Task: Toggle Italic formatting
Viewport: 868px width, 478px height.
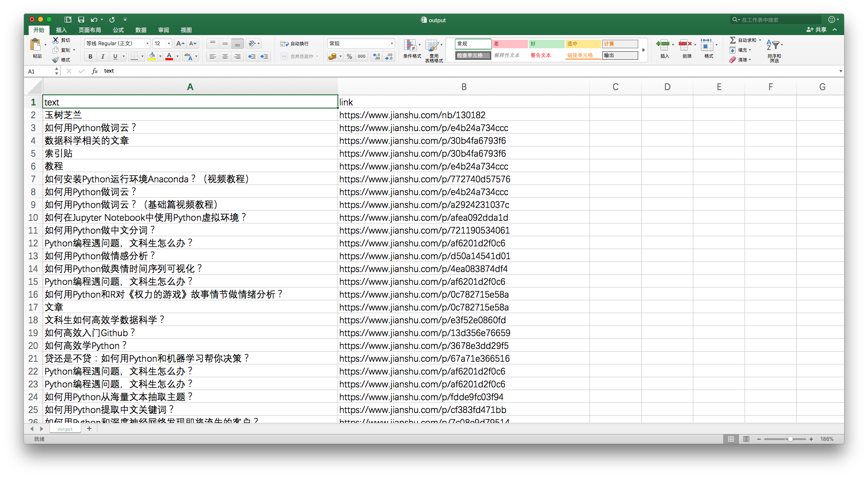Action: pos(103,56)
